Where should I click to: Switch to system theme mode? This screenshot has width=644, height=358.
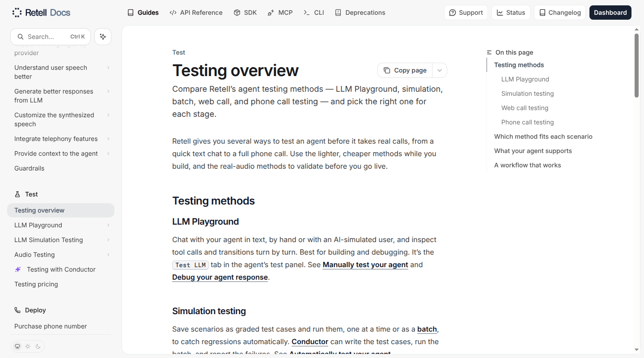17,346
